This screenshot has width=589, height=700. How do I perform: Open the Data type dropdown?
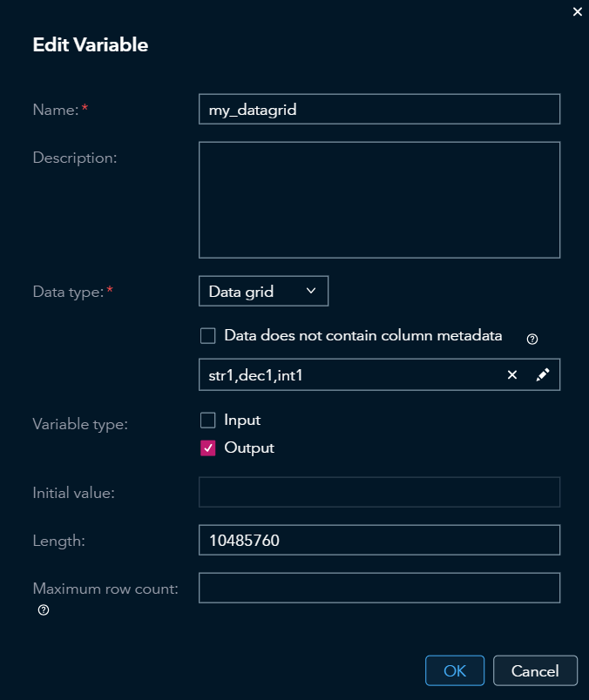(x=263, y=291)
